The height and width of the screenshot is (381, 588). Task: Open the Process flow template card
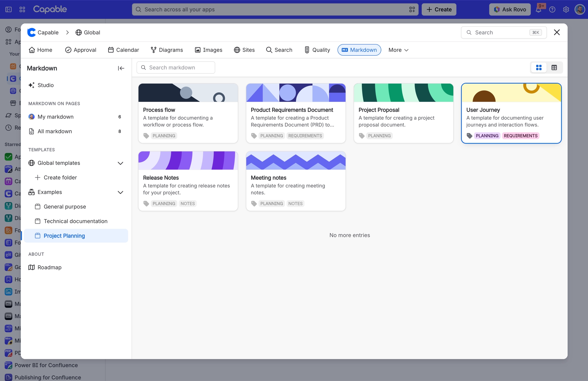pyautogui.click(x=188, y=113)
